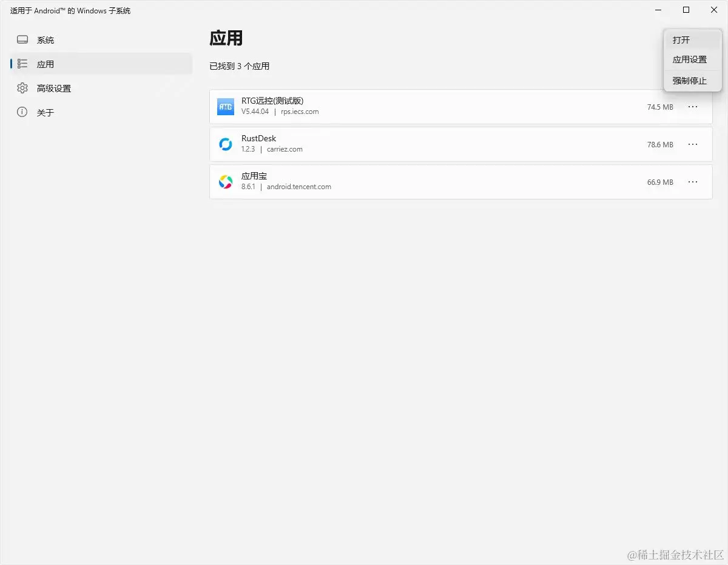Viewport: 728px width, 565px height.
Task: Open the three-dot menu for RustDesk
Action: (x=693, y=144)
